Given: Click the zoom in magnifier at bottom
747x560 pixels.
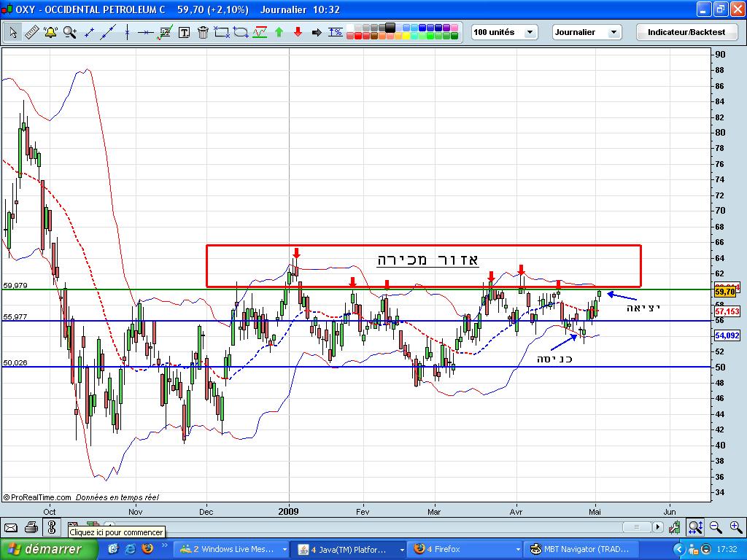Looking at the screenshot, I should tap(735, 528).
